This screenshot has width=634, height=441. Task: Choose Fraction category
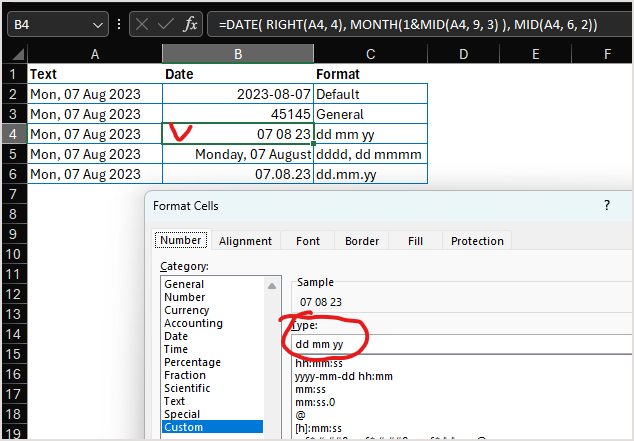[x=212, y=375]
